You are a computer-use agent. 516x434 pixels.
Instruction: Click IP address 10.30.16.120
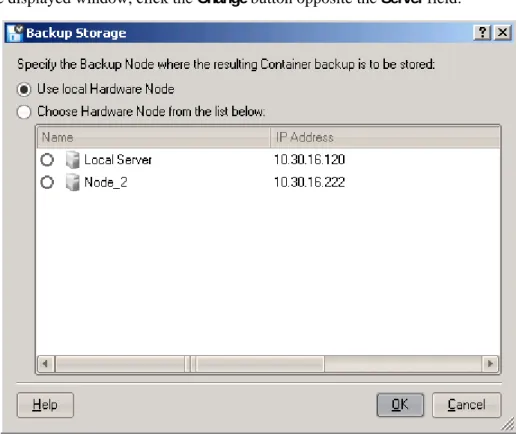coord(309,160)
